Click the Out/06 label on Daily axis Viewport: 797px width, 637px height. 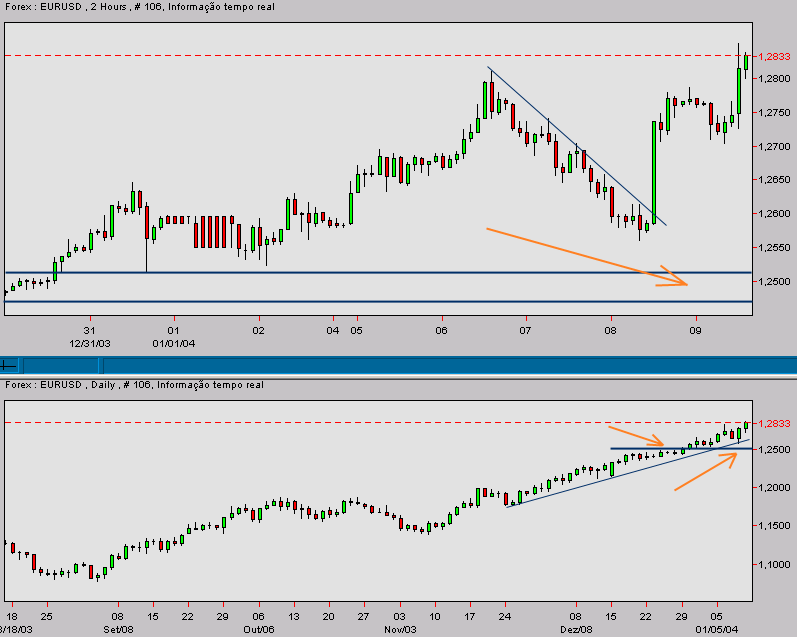(x=259, y=629)
